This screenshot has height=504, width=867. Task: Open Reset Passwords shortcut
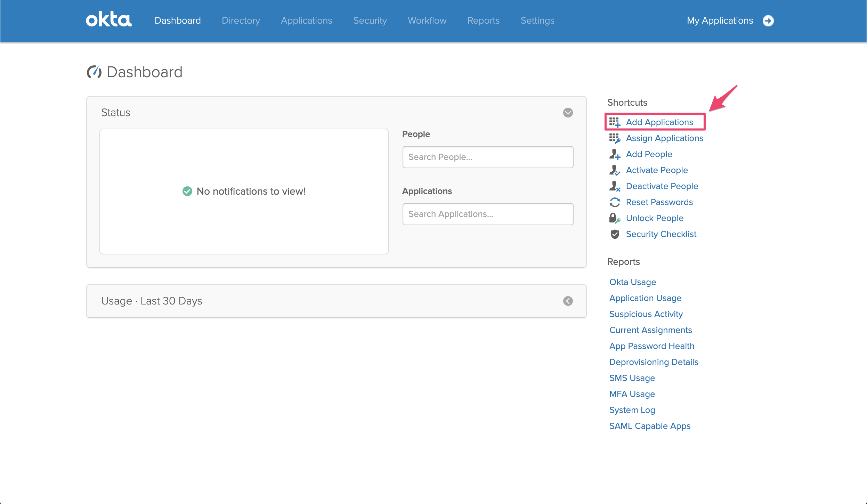click(x=659, y=202)
